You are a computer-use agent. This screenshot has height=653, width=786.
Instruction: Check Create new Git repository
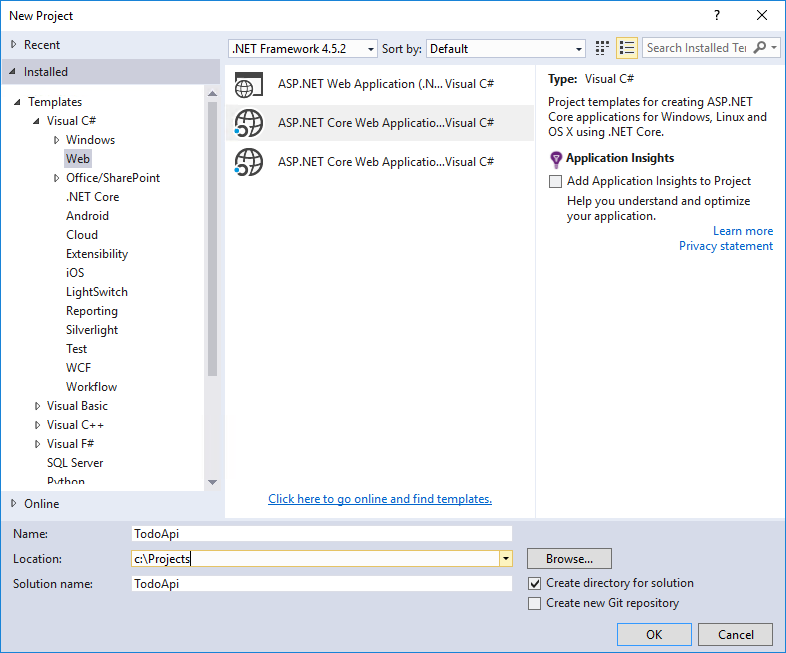535,603
